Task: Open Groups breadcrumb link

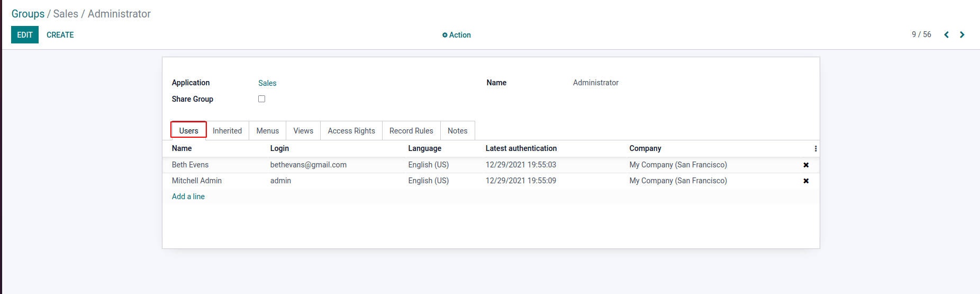Action: [28, 14]
